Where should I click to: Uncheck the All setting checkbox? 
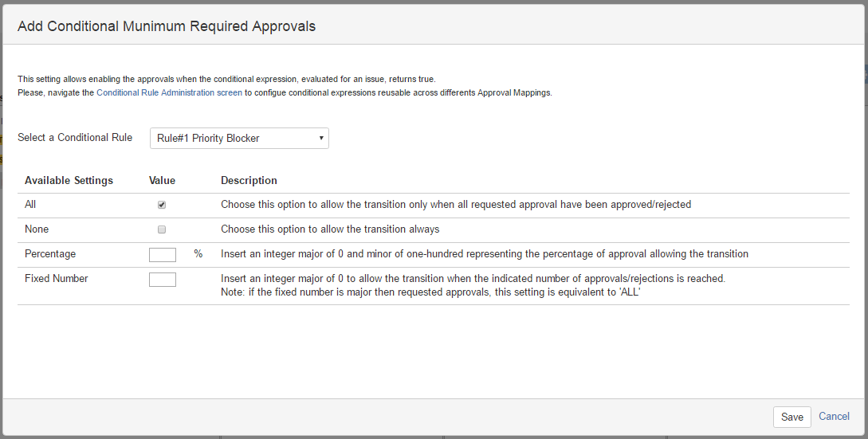[162, 205]
